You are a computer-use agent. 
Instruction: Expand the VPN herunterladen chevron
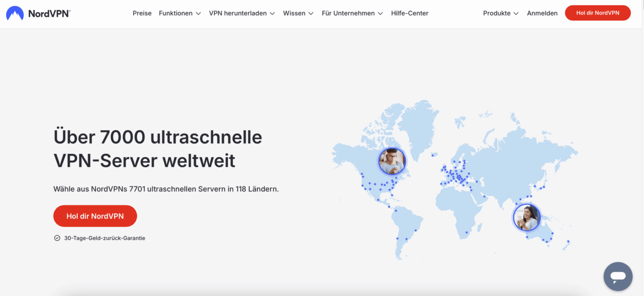point(273,13)
